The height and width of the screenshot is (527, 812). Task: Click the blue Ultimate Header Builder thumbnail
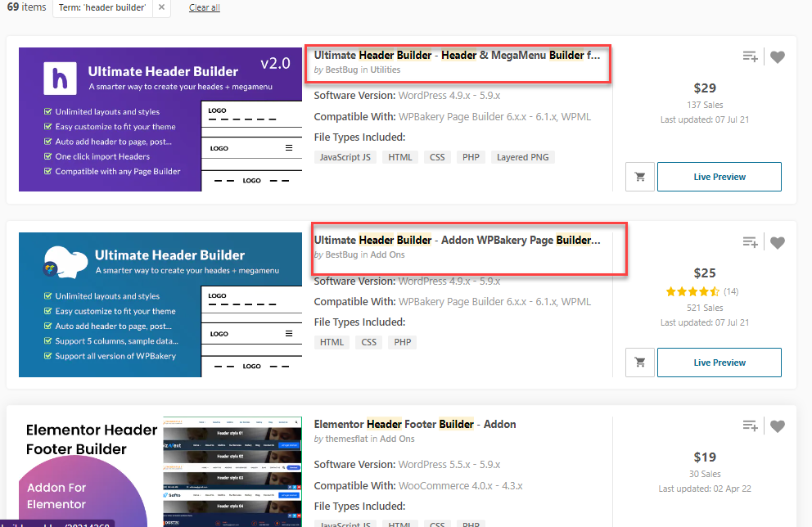[x=154, y=304]
